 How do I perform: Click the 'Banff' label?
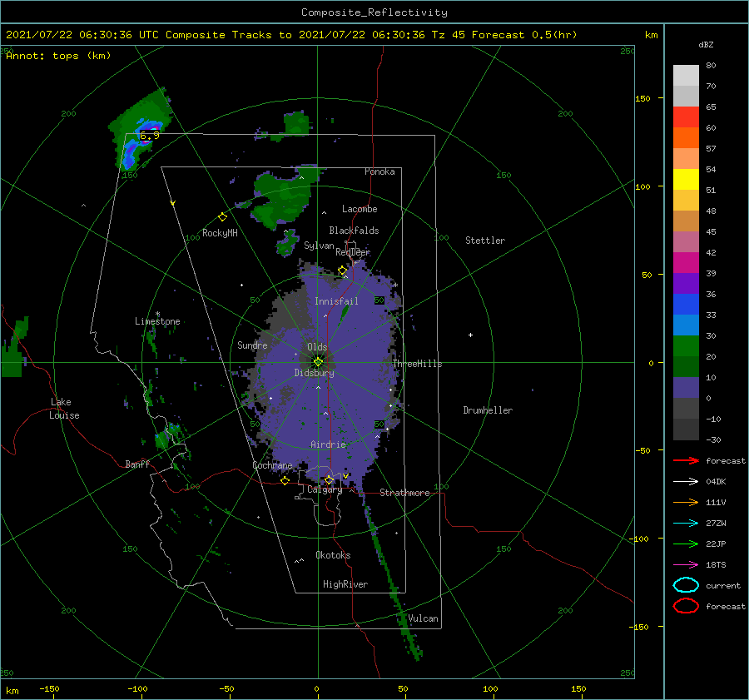(x=137, y=464)
